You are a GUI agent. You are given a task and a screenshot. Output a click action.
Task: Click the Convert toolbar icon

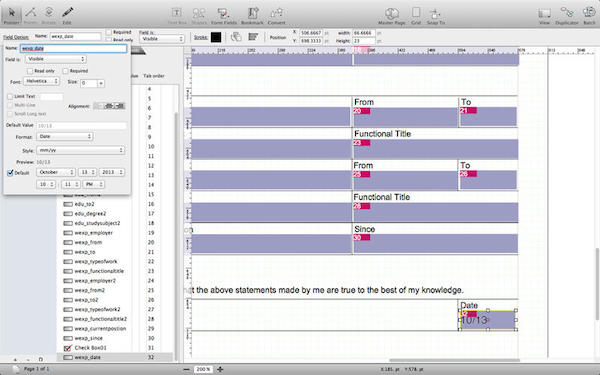coord(276,15)
